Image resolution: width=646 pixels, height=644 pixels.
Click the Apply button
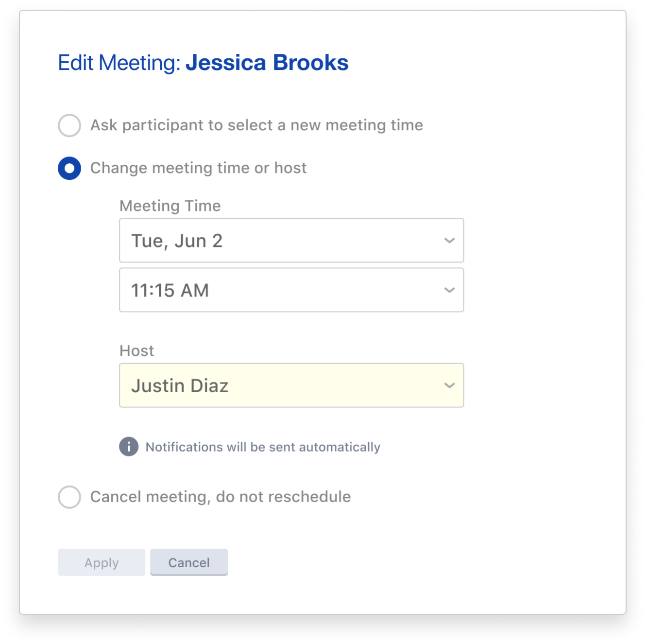102,562
